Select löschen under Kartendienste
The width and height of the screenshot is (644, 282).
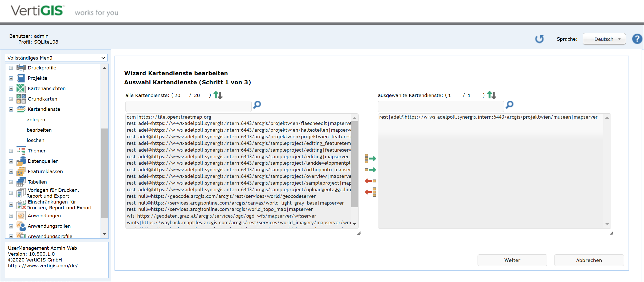point(35,140)
